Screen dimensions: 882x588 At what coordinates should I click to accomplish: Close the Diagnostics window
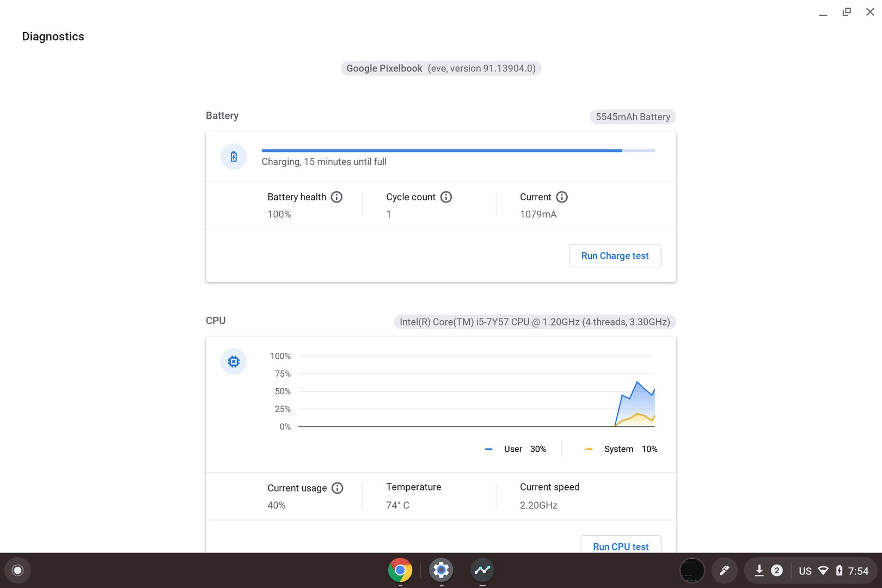coord(870,12)
